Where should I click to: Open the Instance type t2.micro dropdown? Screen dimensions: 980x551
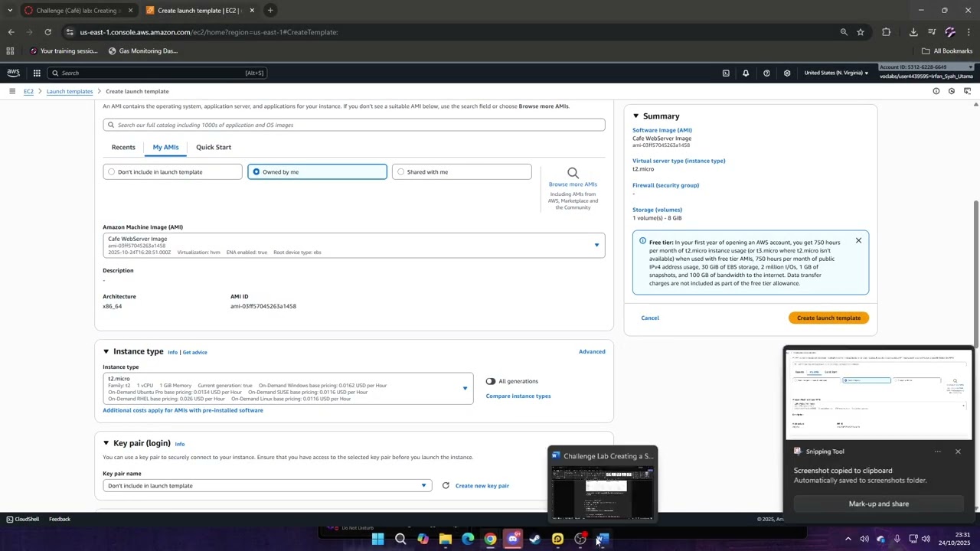point(288,389)
